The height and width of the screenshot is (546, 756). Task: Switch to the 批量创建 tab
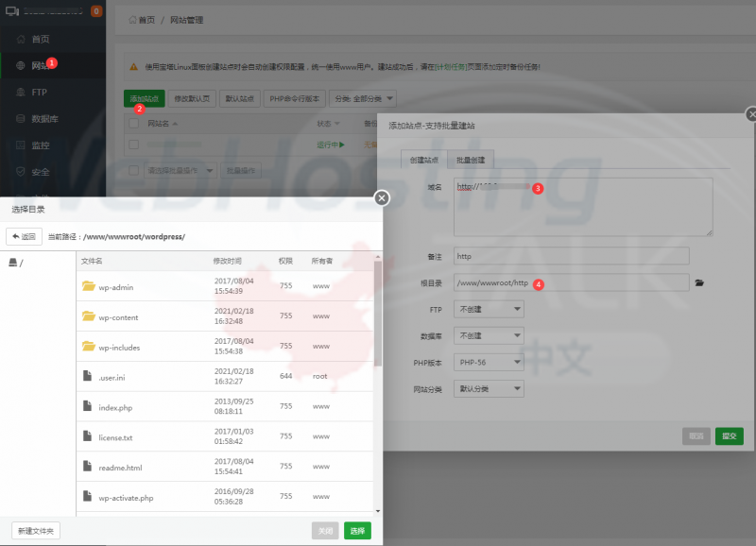(470, 161)
